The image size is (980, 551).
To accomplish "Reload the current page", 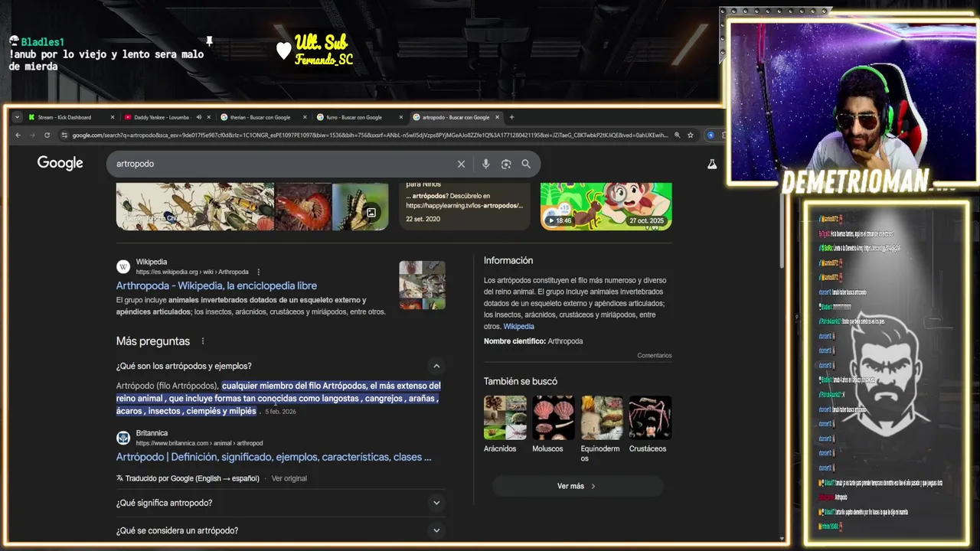I will 47,135.
